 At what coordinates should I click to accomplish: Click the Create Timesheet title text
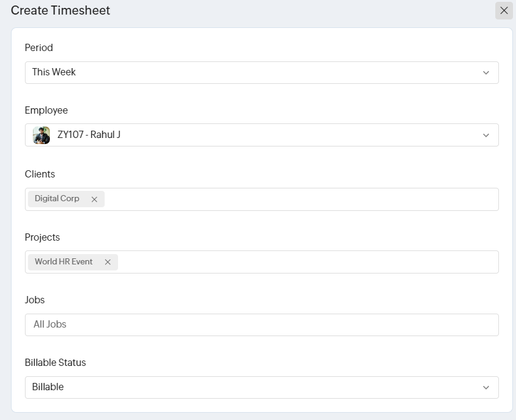pyautogui.click(x=60, y=10)
